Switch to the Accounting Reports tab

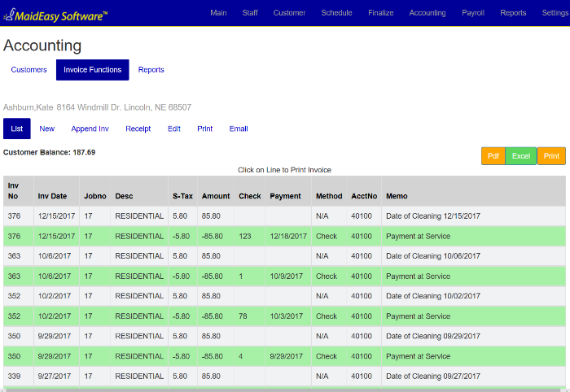pos(151,70)
